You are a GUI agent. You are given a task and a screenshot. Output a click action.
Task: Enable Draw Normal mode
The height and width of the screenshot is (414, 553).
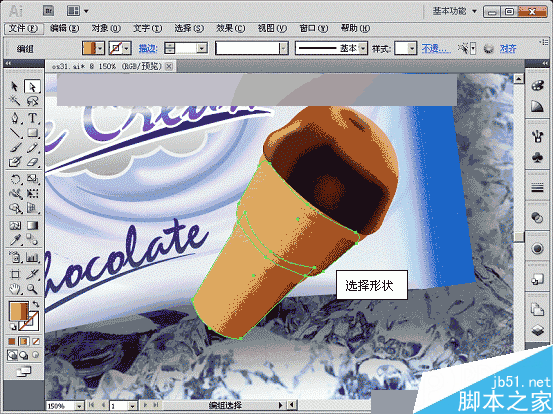point(12,355)
